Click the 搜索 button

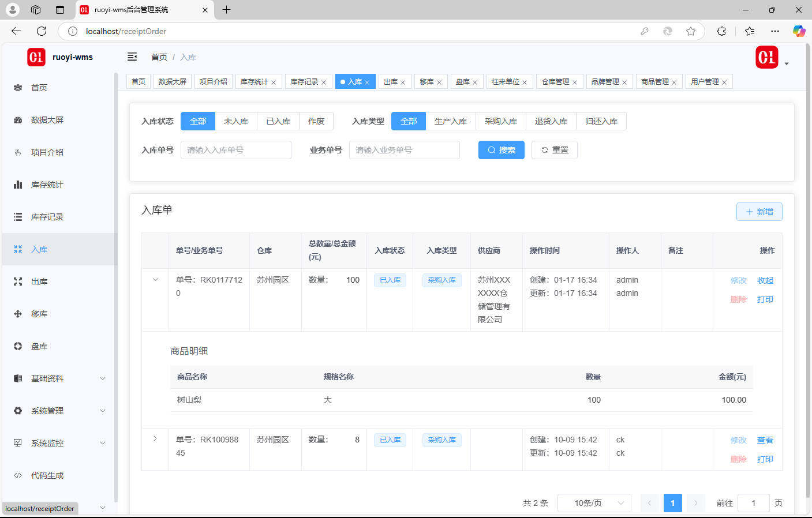pyautogui.click(x=501, y=150)
